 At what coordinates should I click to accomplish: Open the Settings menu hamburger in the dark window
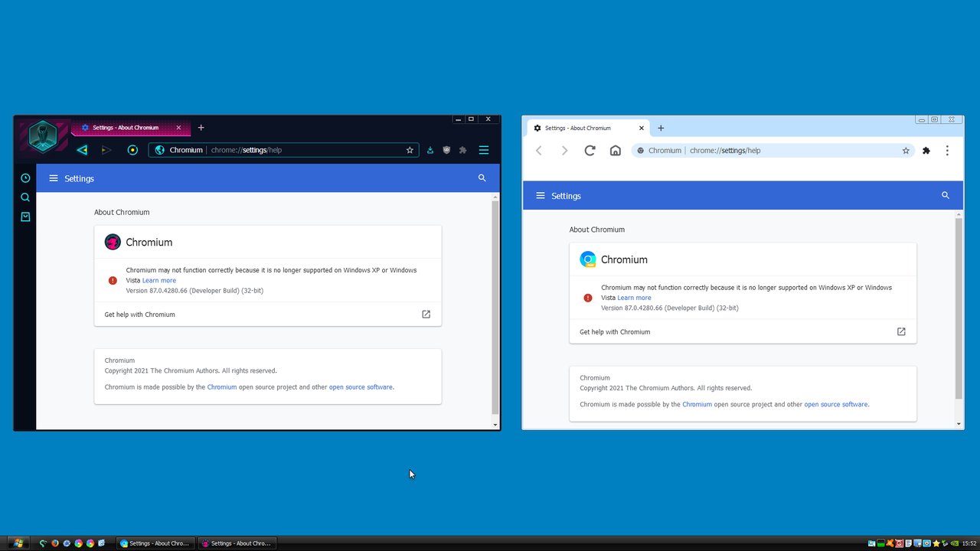click(54, 178)
